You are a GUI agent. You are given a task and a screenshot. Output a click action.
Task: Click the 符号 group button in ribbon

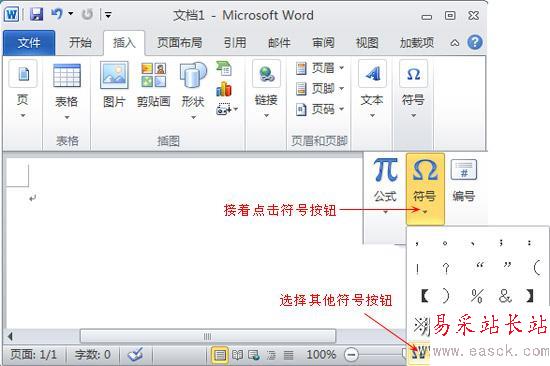point(414,89)
